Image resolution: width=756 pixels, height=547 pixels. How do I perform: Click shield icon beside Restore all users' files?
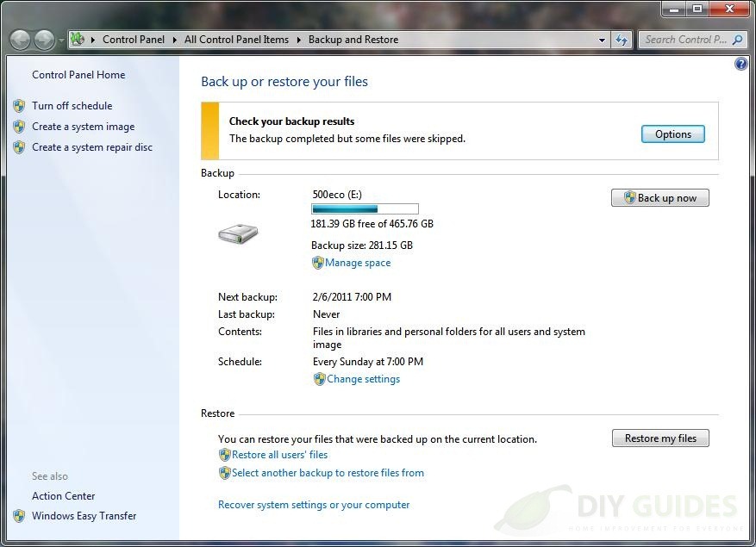tap(225, 455)
